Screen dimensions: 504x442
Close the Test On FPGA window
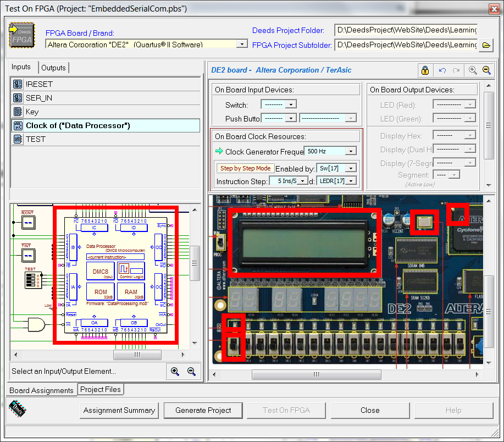coord(494,9)
